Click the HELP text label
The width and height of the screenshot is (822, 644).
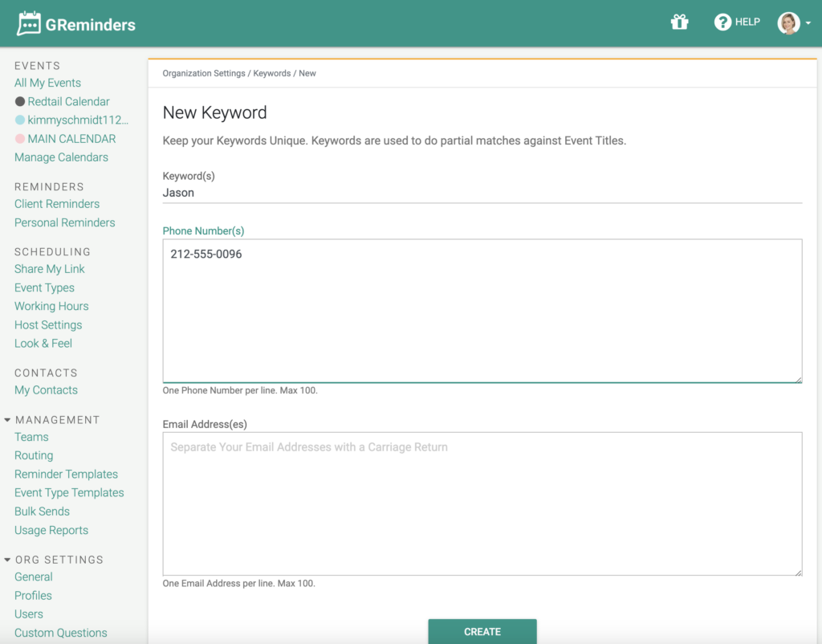(x=747, y=22)
